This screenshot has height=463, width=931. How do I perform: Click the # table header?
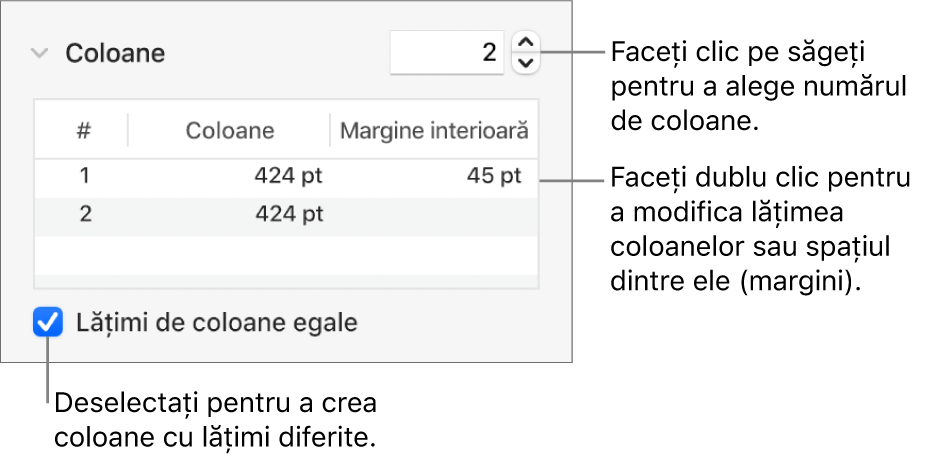pyautogui.click(x=84, y=130)
